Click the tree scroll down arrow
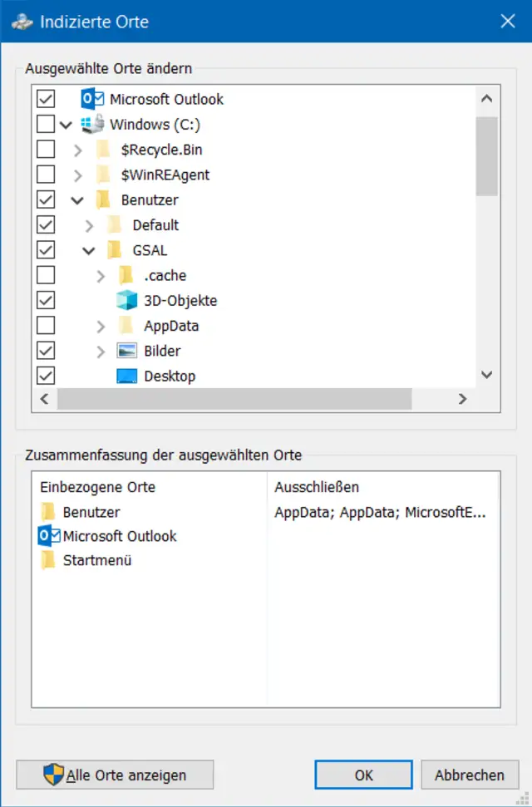The image size is (532, 807). click(x=486, y=375)
